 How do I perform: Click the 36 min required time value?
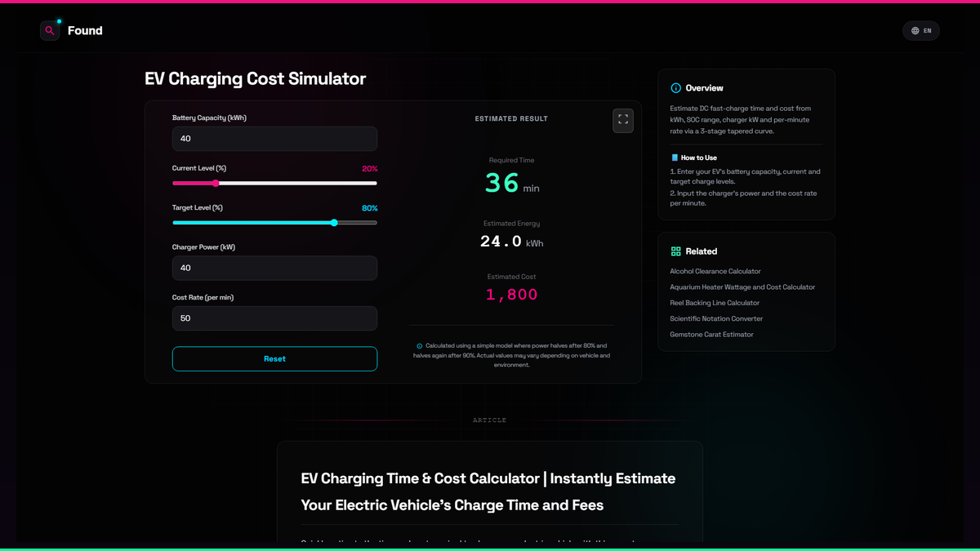coord(511,183)
